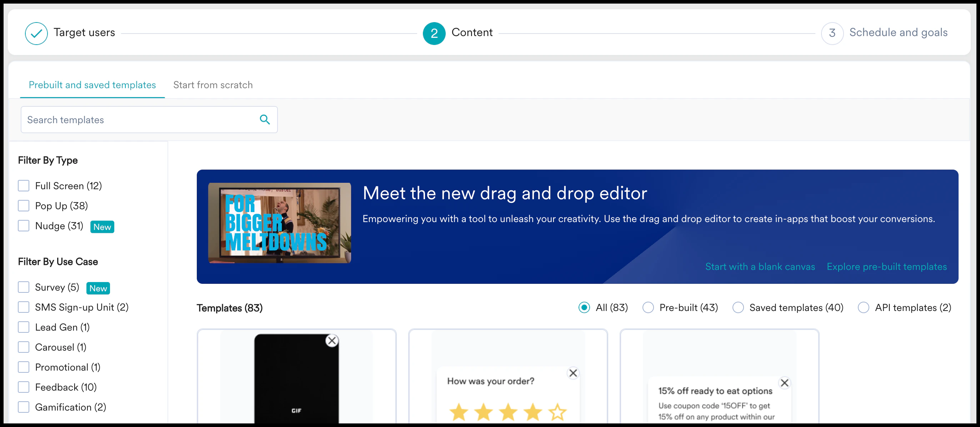980x427 pixels.
Task: Click the step 3 Schedule and goals circle
Action: (832, 34)
